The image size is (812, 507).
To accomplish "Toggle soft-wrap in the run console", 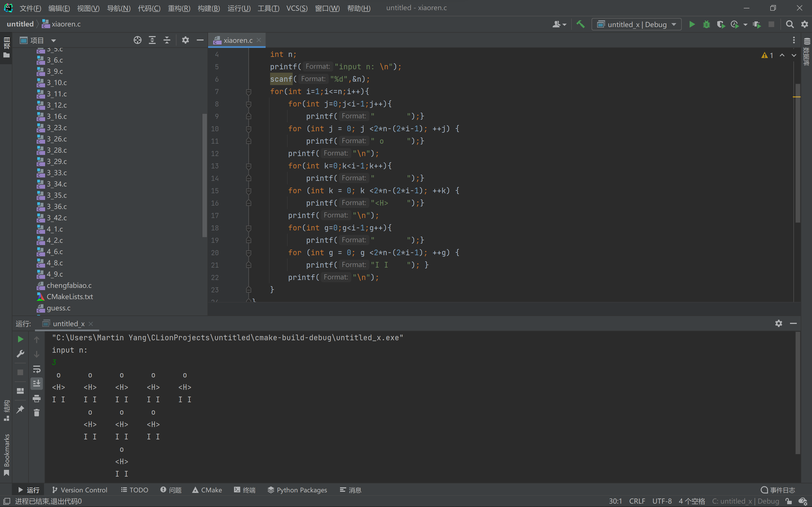I will (37, 369).
